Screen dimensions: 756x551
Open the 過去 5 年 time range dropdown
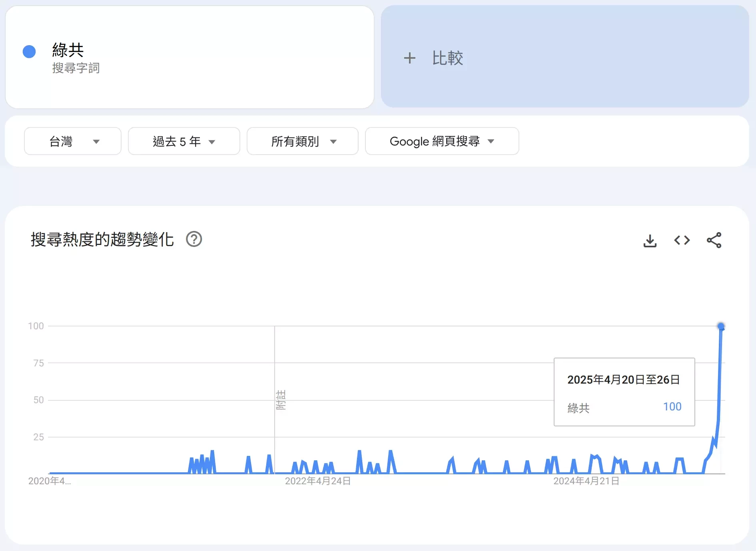click(x=184, y=141)
